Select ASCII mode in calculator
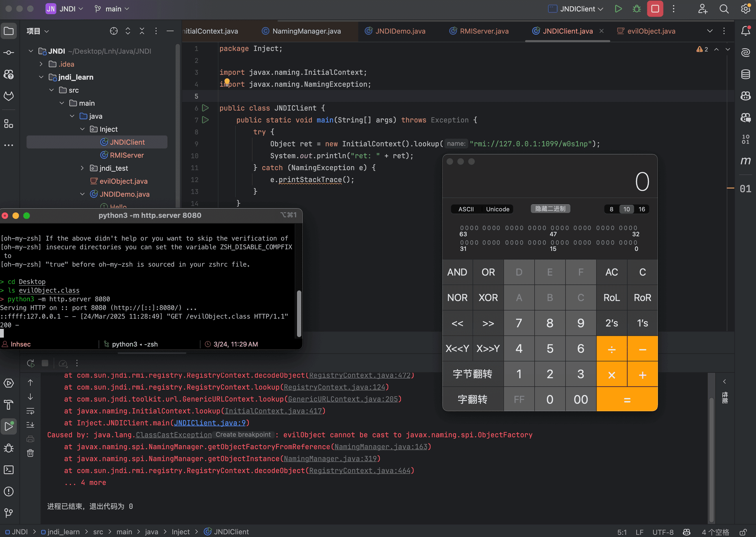Screen dimensions: 756x537 tap(466, 209)
